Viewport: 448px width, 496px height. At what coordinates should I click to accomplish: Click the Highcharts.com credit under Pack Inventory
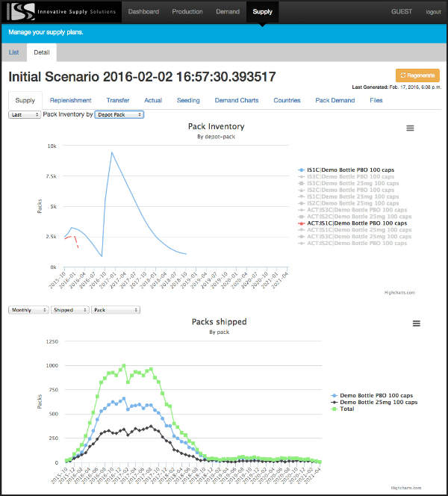click(x=399, y=293)
